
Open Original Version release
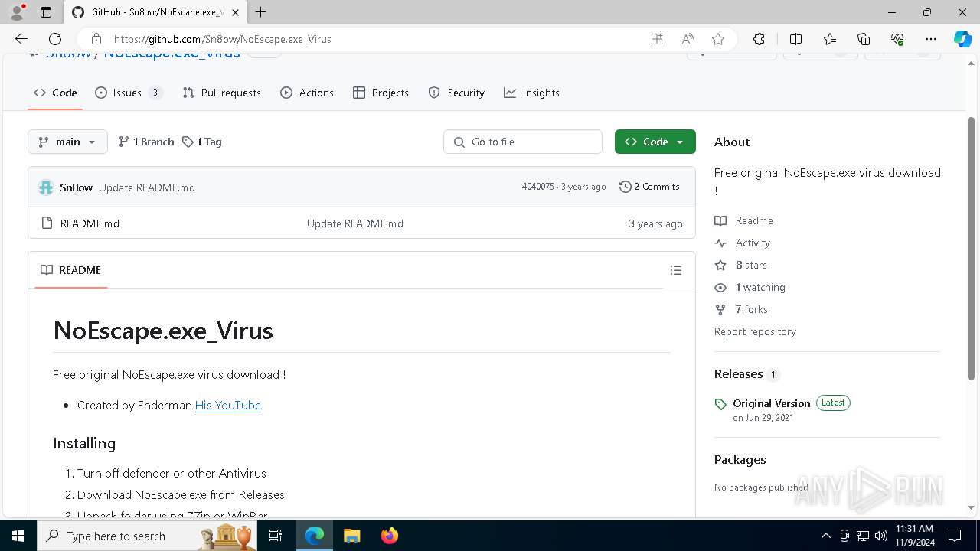point(771,403)
